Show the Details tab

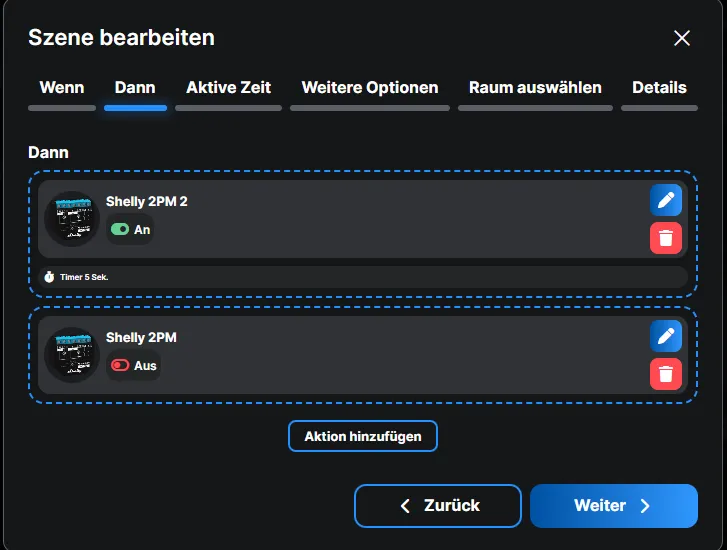pyautogui.click(x=659, y=88)
